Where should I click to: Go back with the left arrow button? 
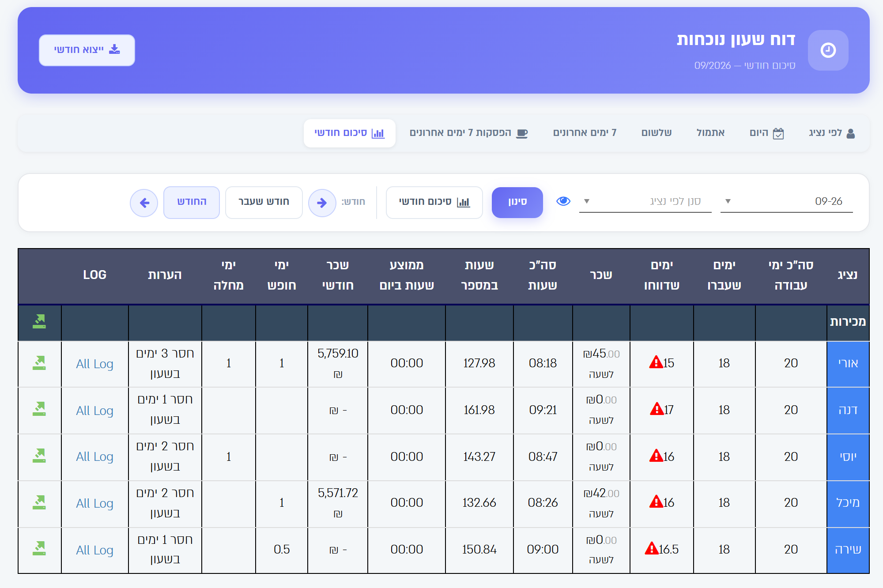tap(144, 203)
